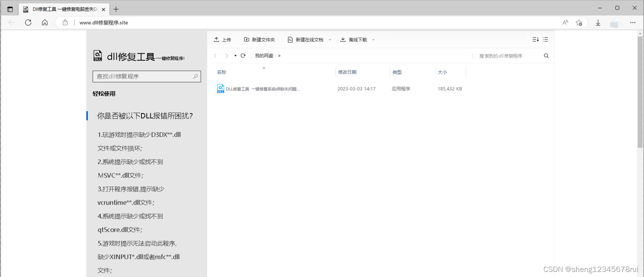Viewport: 644px width, 277px height.
Task: Navigate forward in the file pane
Action: click(226, 56)
